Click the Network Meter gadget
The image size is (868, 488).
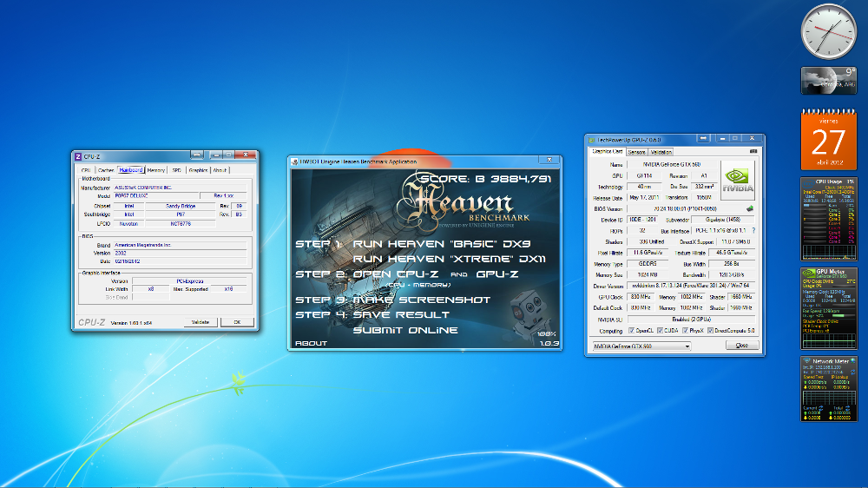coord(829,389)
